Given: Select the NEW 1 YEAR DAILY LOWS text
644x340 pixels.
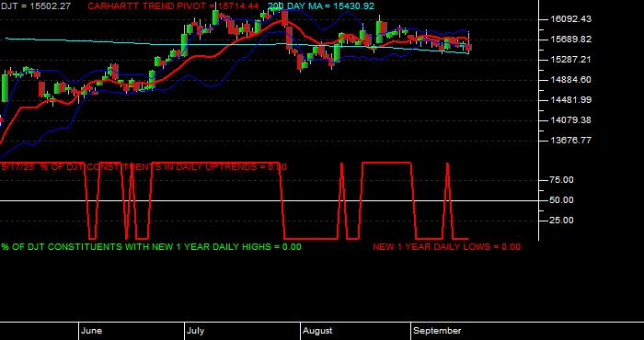Looking at the screenshot, I should pos(446,247).
